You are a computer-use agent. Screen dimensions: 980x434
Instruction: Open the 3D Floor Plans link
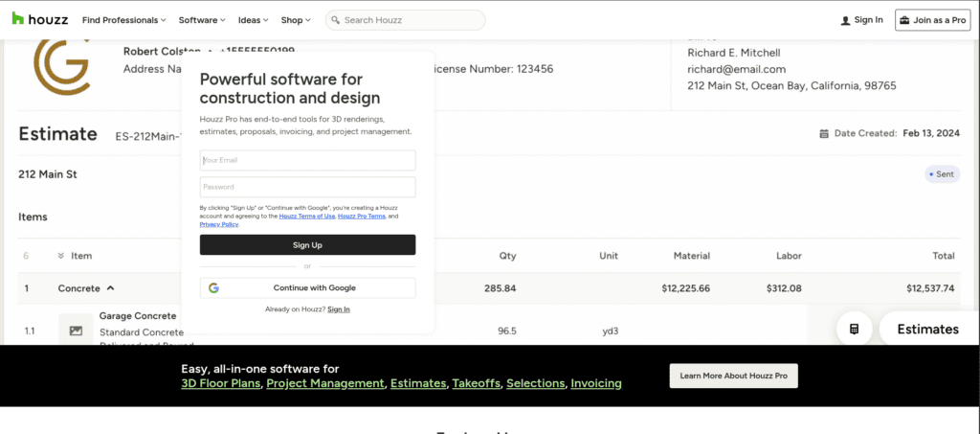(221, 383)
